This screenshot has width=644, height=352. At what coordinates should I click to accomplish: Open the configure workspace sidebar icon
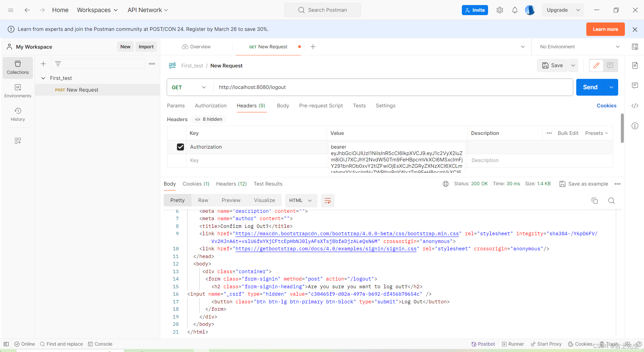pyautogui.click(x=18, y=141)
